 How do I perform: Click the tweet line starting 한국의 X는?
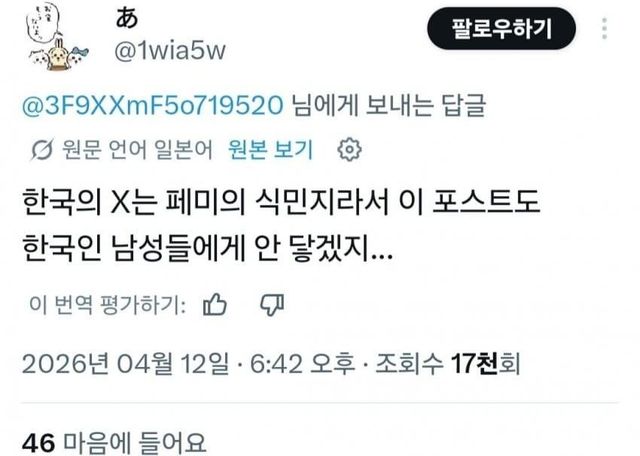[x=281, y=203]
